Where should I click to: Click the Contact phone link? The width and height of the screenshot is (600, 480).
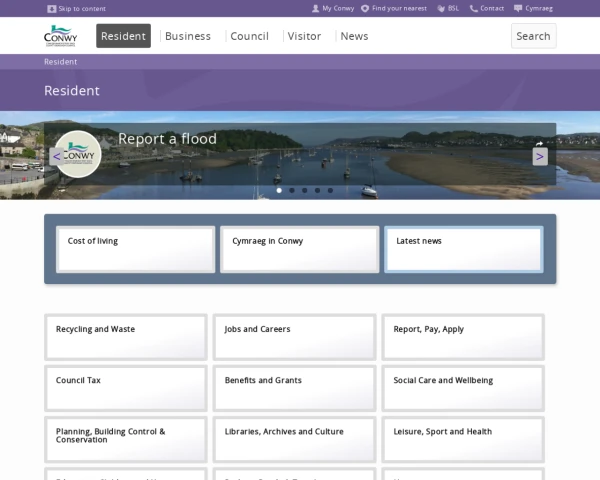(x=487, y=8)
